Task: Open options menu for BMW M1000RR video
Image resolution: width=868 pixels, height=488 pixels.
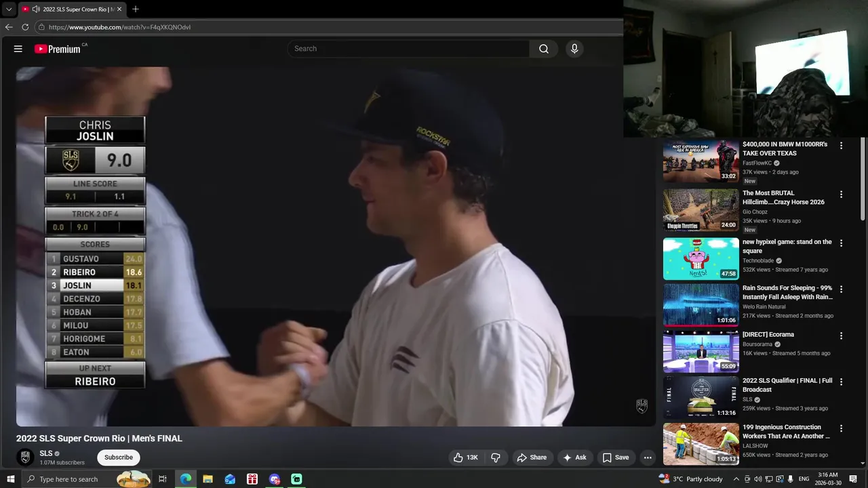Action: click(x=841, y=146)
